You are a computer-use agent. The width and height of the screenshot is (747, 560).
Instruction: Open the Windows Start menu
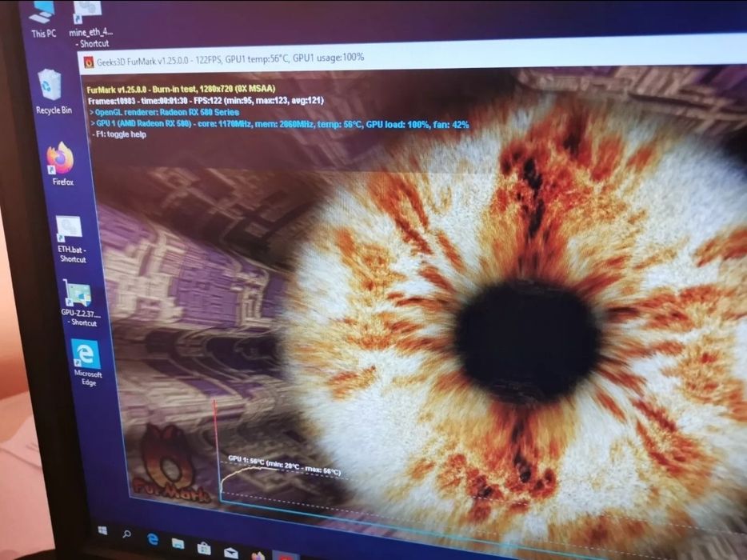tap(102, 530)
